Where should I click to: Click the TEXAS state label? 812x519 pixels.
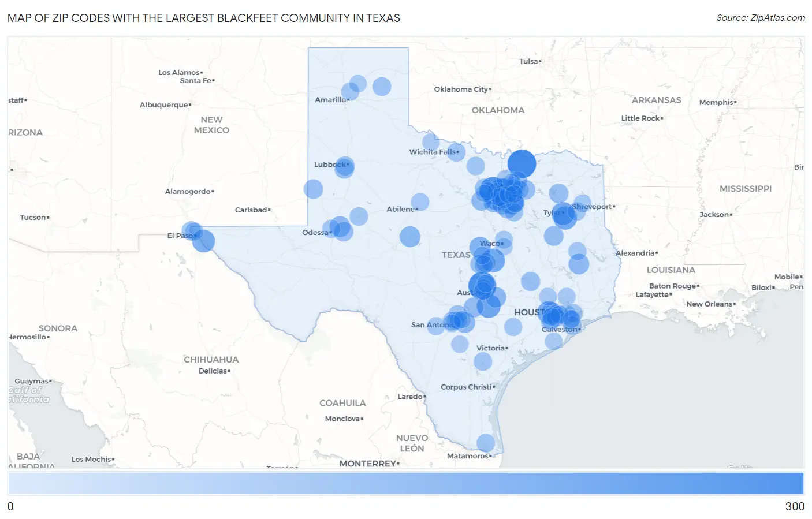(x=456, y=255)
